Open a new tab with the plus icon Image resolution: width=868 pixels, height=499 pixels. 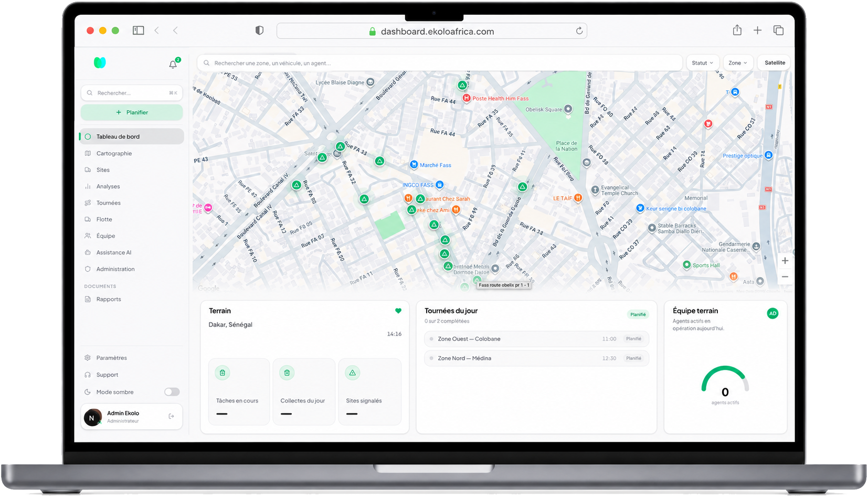pyautogui.click(x=757, y=30)
